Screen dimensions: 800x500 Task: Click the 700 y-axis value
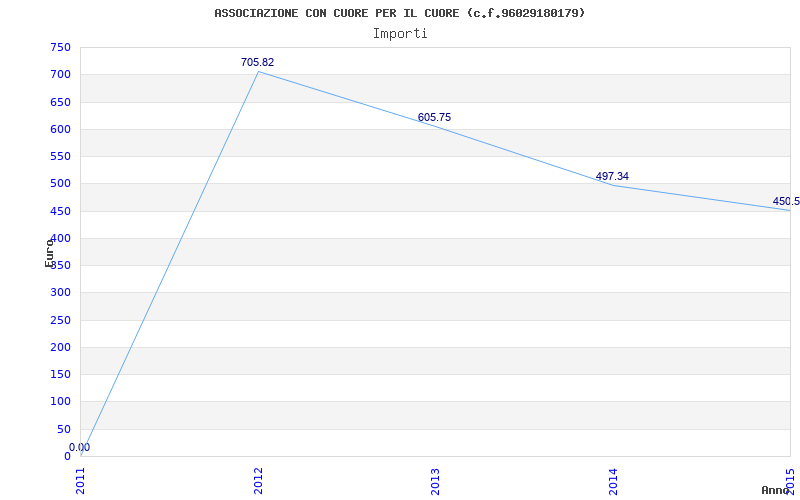[x=60, y=74]
